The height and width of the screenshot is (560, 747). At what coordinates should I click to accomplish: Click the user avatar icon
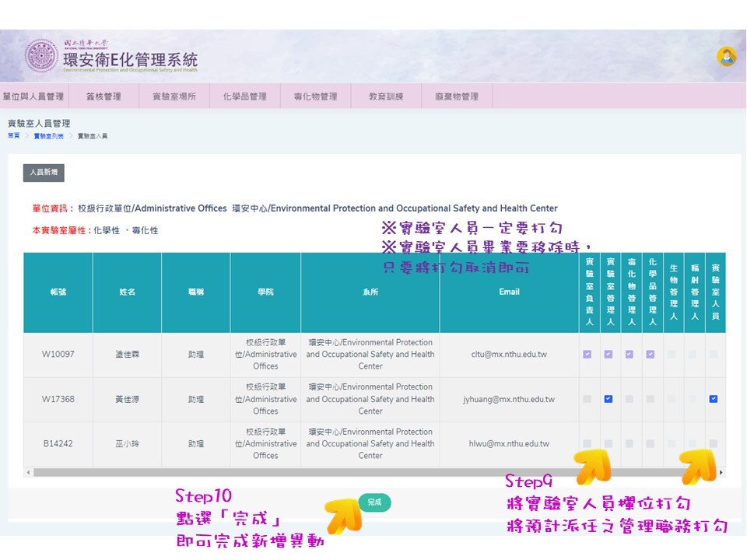(727, 56)
